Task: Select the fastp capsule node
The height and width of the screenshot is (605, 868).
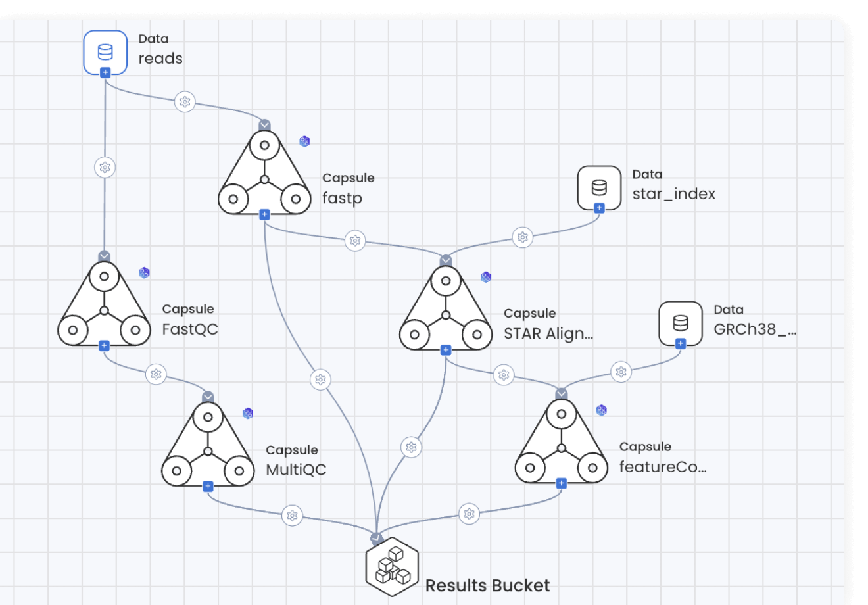Action: click(x=264, y=172)
